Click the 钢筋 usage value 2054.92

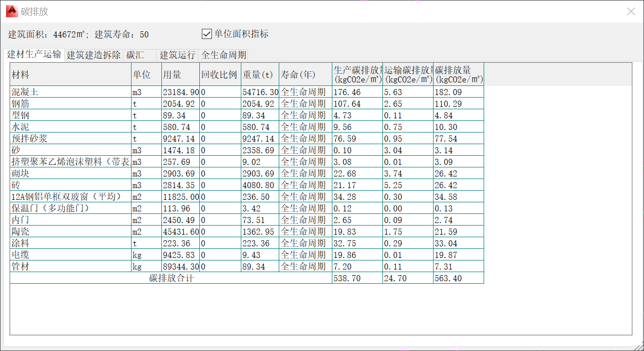pyautogui.click(x=180, y=104)
